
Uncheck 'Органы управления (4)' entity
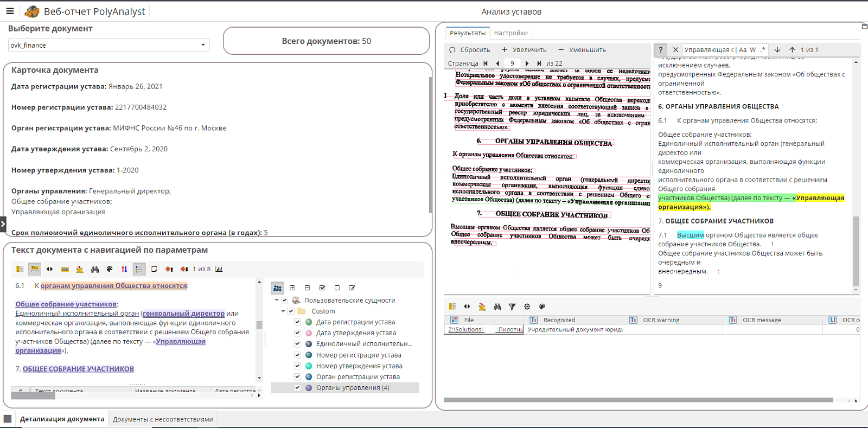(297, 387)
